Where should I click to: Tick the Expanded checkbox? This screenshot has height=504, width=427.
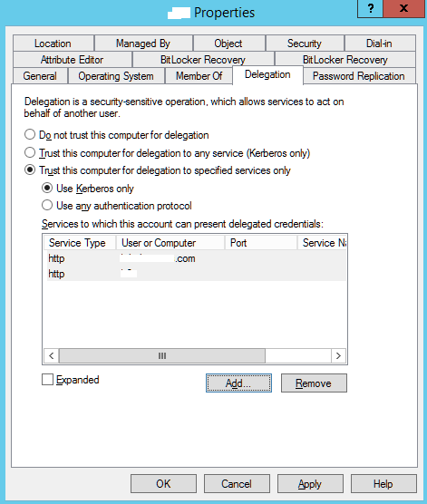coord(47,379)
